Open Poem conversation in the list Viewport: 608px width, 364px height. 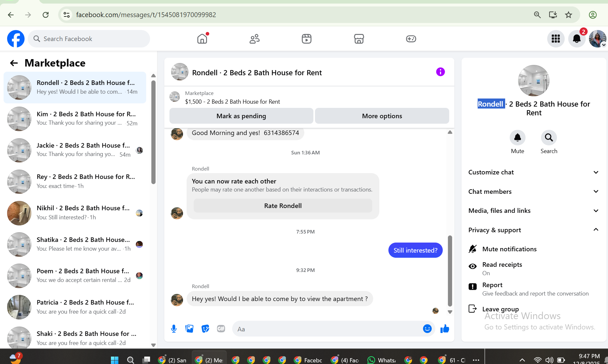click(75, 276)
